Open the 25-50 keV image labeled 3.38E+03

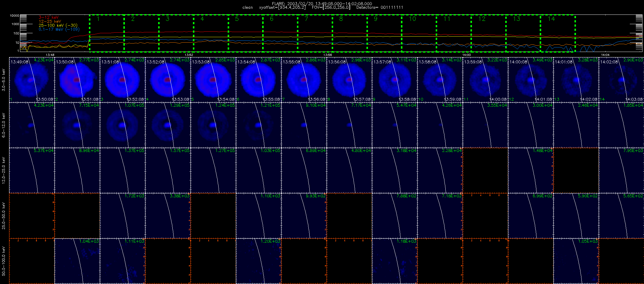(168, 216)
